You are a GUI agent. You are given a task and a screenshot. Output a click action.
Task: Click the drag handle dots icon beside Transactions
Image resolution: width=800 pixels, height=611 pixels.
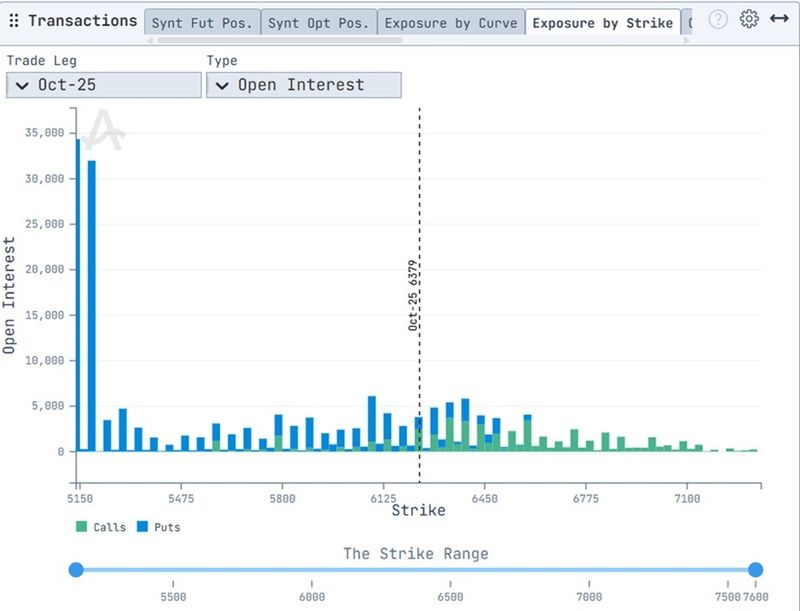click(13, 20)
